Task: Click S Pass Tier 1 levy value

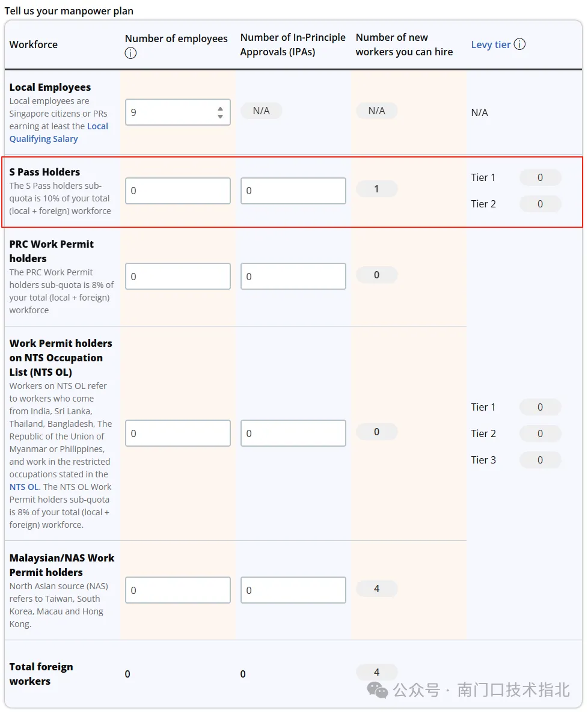Action: click(540, 177)
